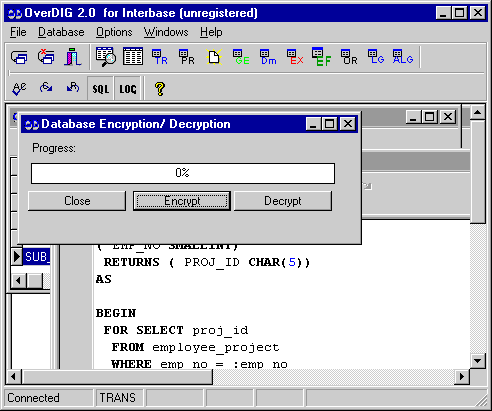Click the yellow question mark help icon

click(x=160, y=89)
